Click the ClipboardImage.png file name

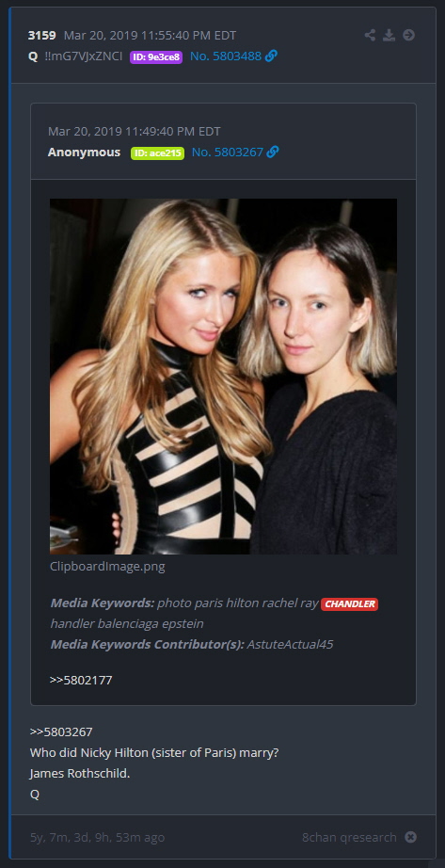(107, 567)
